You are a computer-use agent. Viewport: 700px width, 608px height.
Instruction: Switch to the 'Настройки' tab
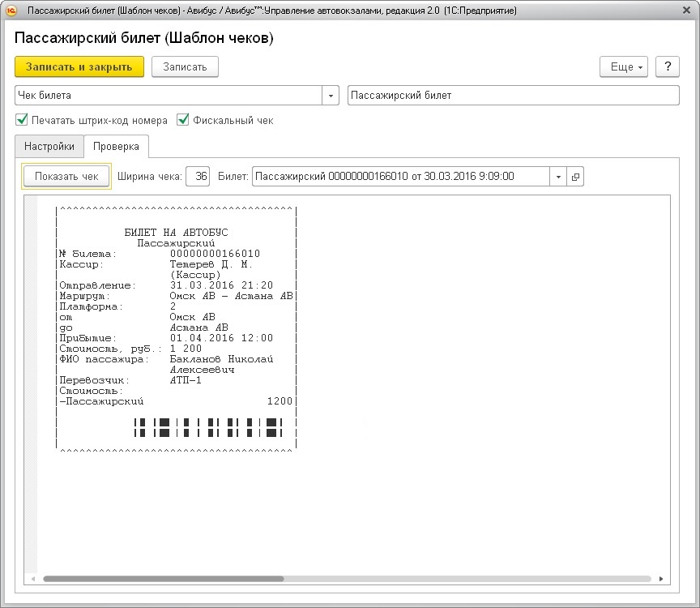pos(49,147)
